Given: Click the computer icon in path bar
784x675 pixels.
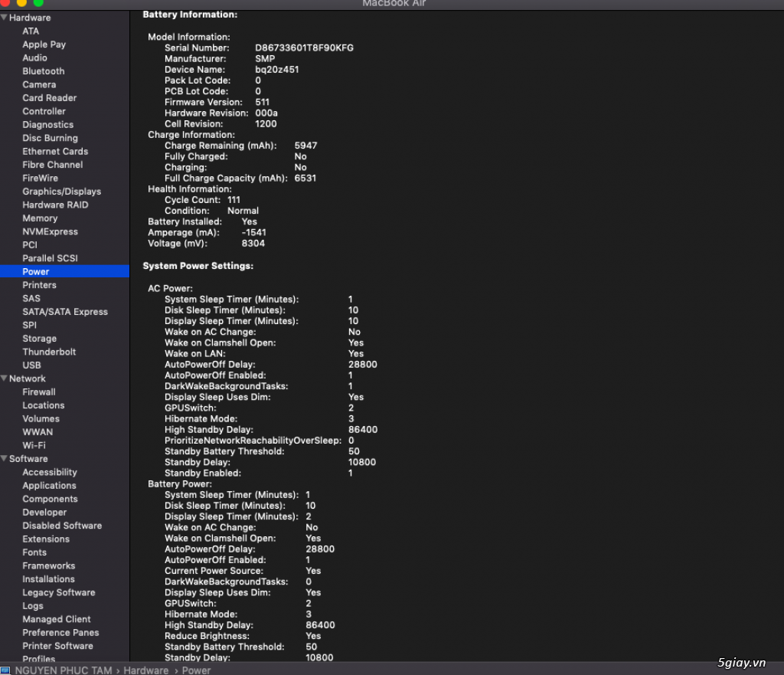Looking at the screenshot, I should [x=5, y=670].
